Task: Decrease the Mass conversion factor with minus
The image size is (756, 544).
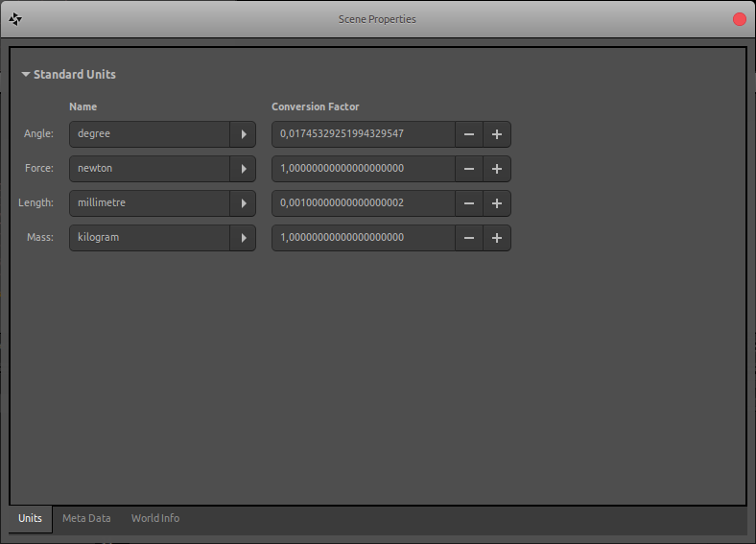Action: (x=469, y=238)
